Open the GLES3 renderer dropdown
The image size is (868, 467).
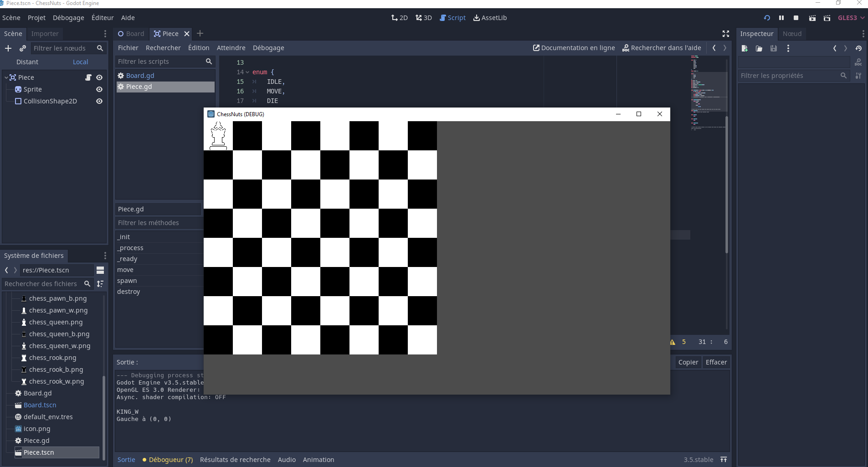coord(851,18)
